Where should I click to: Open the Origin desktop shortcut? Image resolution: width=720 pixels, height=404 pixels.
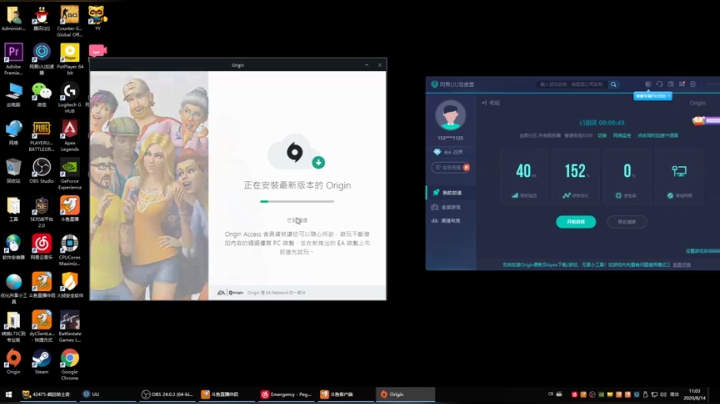[13, 362]
